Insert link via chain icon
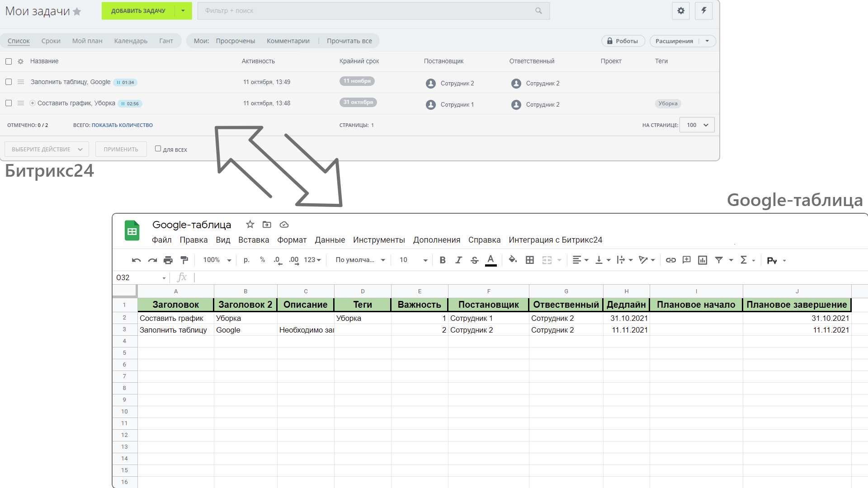 point(671,260)
